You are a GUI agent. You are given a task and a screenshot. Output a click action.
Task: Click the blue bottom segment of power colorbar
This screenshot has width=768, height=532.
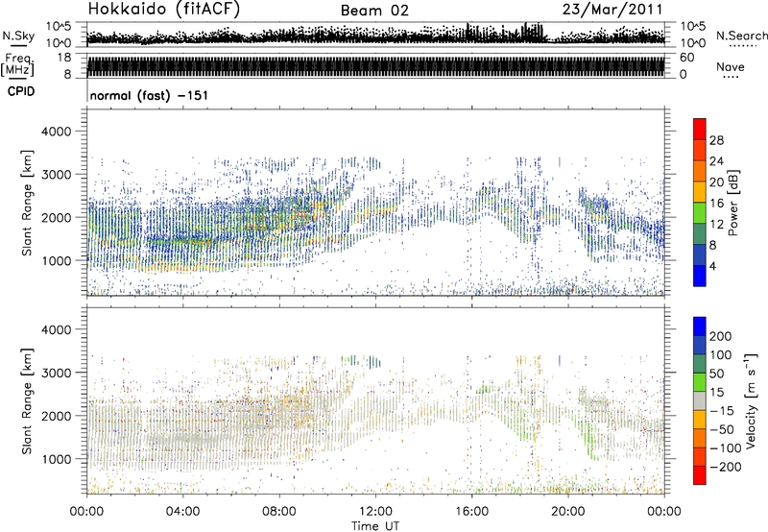(700, 276)
